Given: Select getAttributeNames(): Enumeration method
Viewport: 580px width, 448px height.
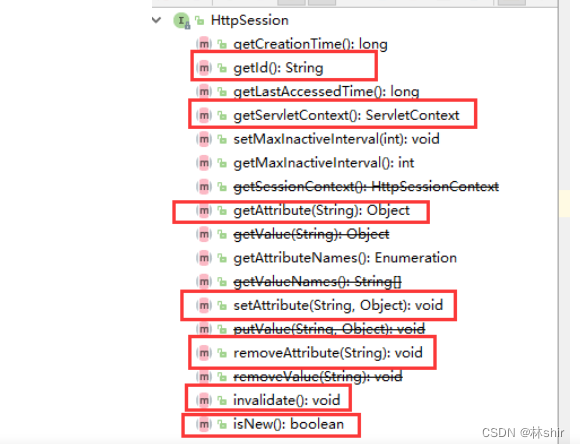Looking at the screenshot, I should click(x=345, y=258).
